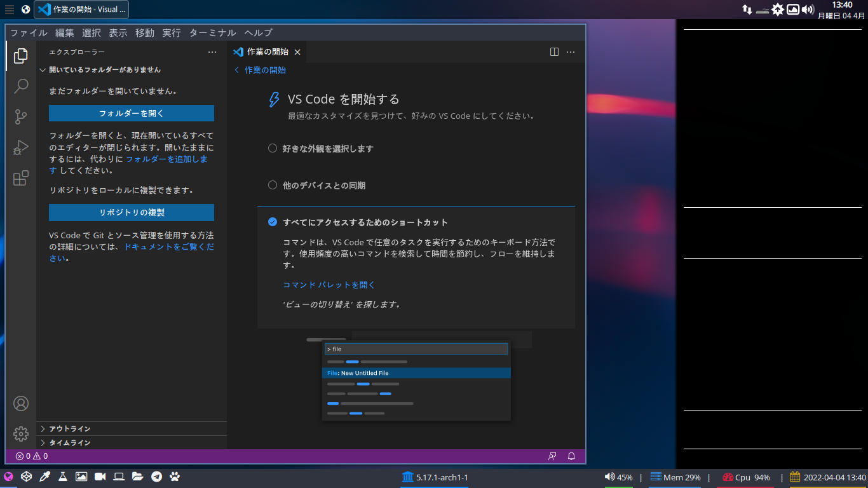This screenshot has height=488, width=868.
Task: Close the '作業の開始' editor tab
Action: pos(297,52)
